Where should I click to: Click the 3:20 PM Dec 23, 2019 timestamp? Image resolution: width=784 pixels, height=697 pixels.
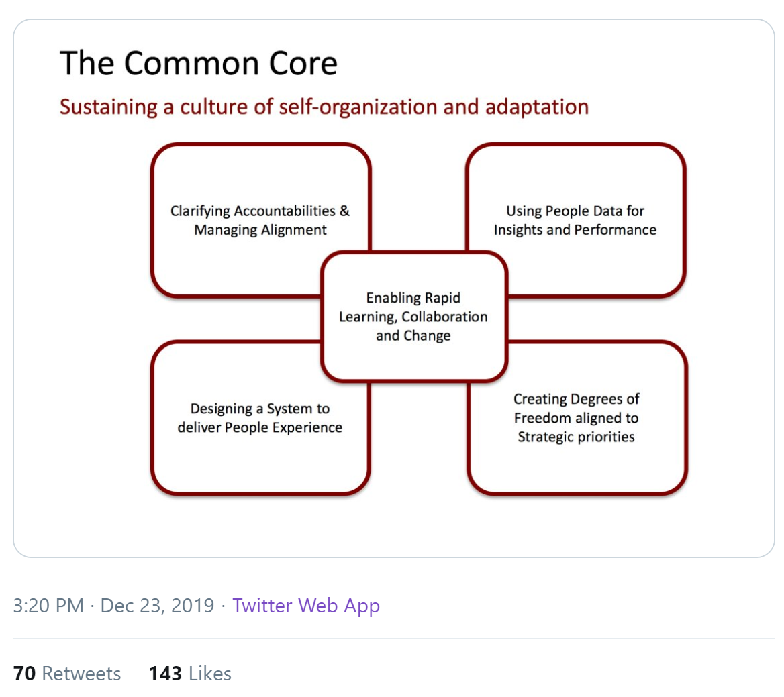pos(113,606)
